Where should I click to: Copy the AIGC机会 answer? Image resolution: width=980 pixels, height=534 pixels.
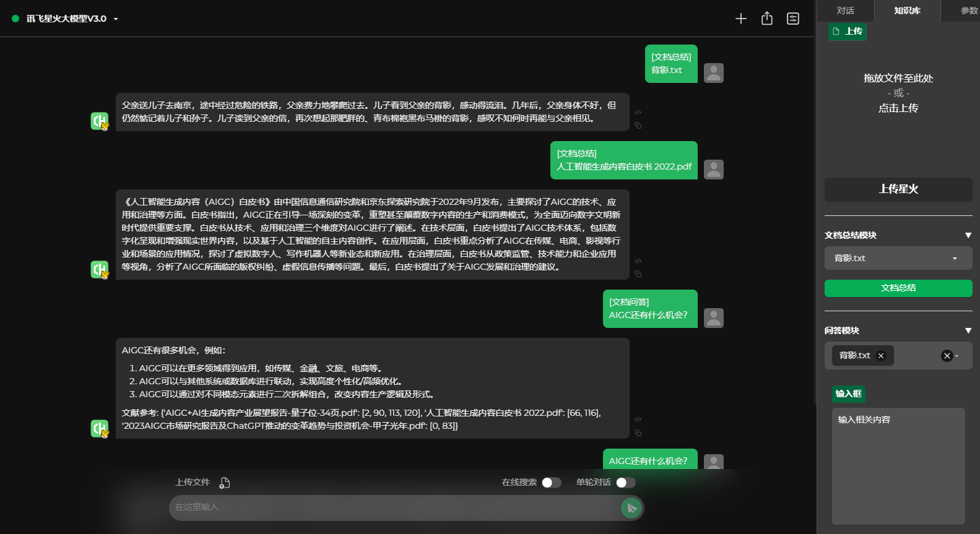click(638, 433)
